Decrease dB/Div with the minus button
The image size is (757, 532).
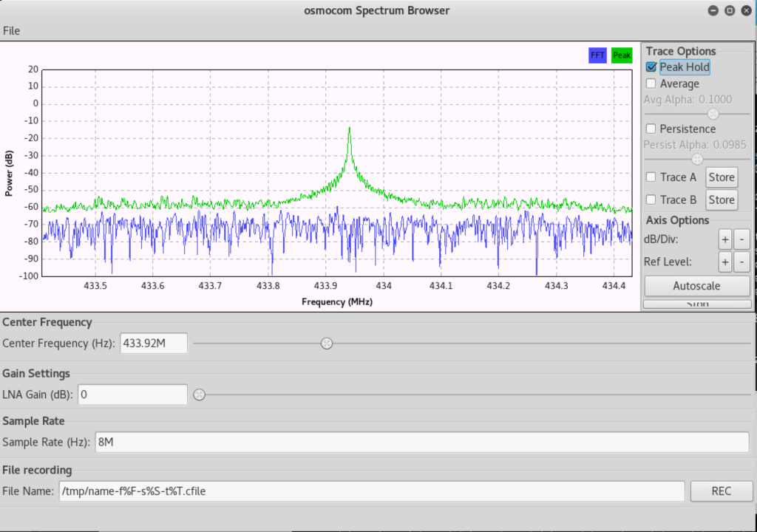(741, 239)
